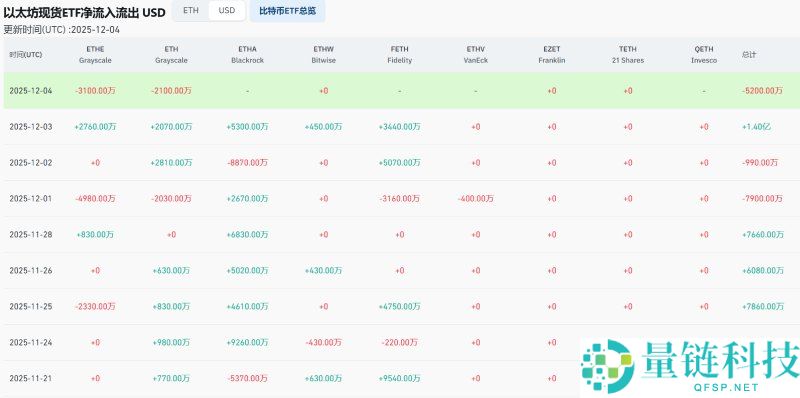Click the ETHW Bitwise column header
The image size is (800, 398).
[x=323, y=55]
